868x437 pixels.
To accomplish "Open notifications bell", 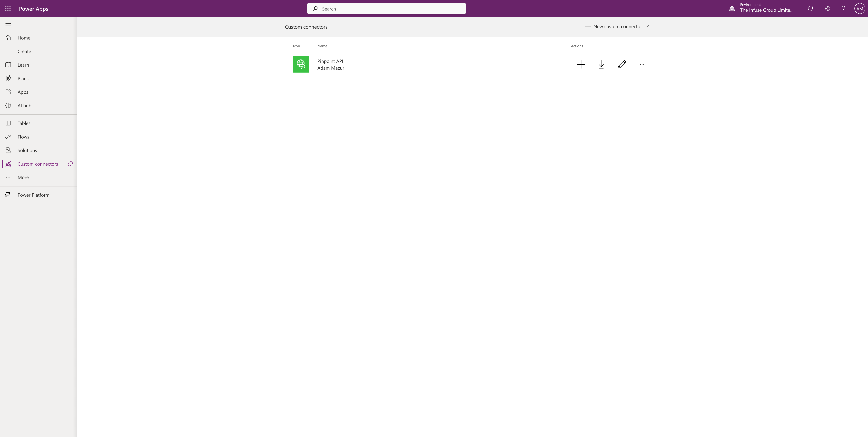I will (810, 8).
